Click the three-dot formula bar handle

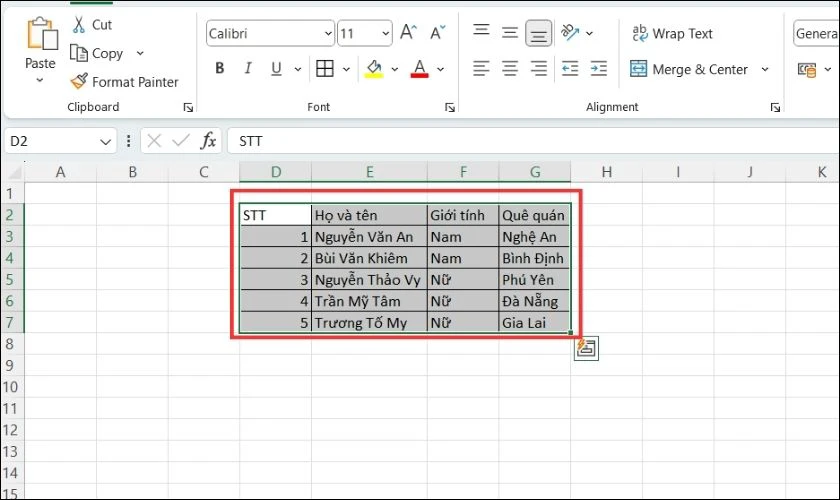point(129,141)
